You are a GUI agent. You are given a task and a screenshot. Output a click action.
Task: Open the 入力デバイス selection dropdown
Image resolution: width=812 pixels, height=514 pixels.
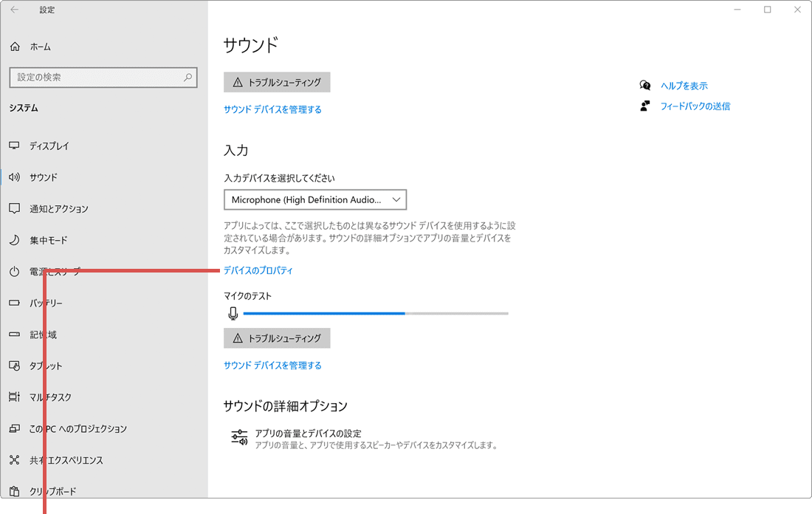[316, 199]
